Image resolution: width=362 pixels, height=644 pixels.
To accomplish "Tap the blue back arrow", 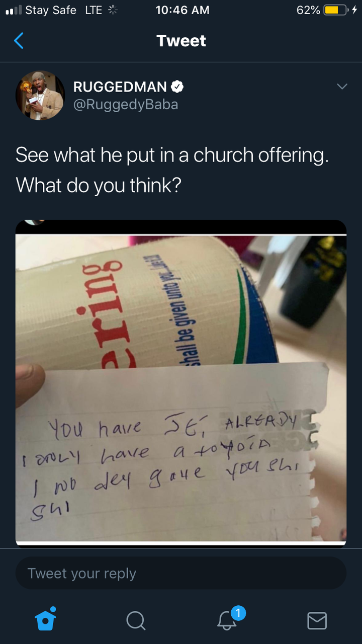I will pyautogui.click(x=19, y=40).
